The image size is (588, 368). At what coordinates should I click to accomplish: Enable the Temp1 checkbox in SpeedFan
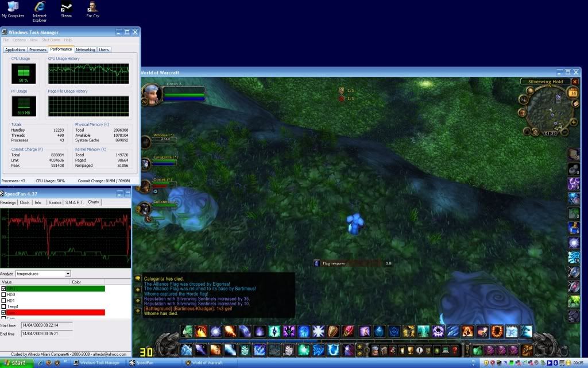click(x=4, y=306)
